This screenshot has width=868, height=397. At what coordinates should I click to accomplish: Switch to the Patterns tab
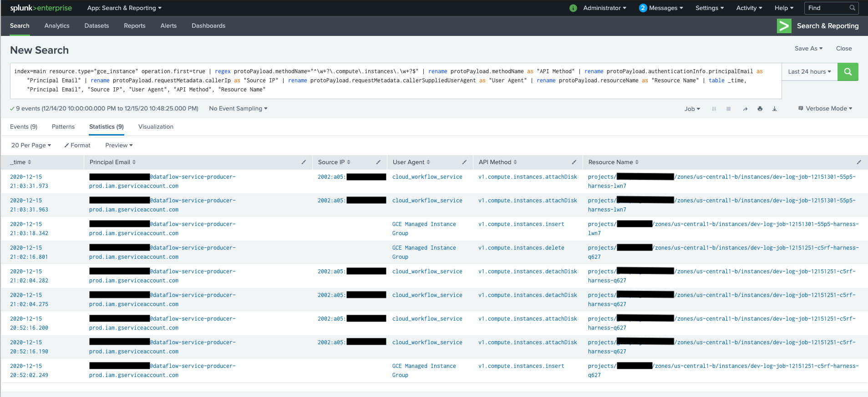pos(63,127)
